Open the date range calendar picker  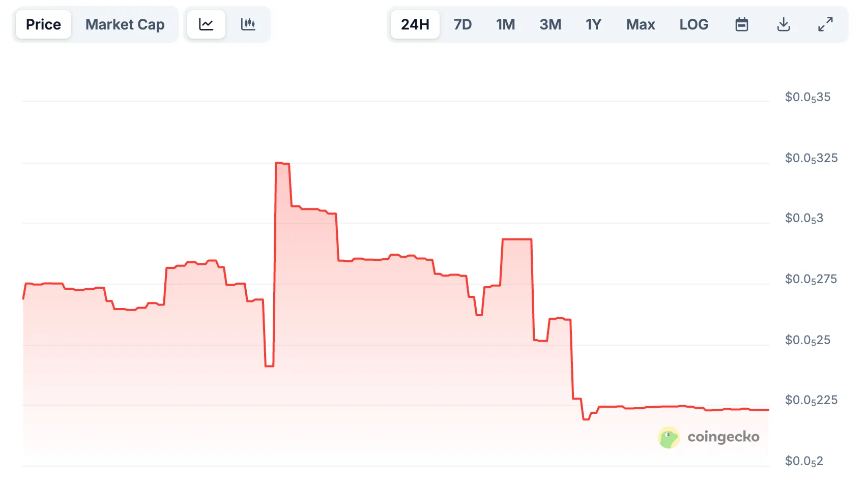742,24
